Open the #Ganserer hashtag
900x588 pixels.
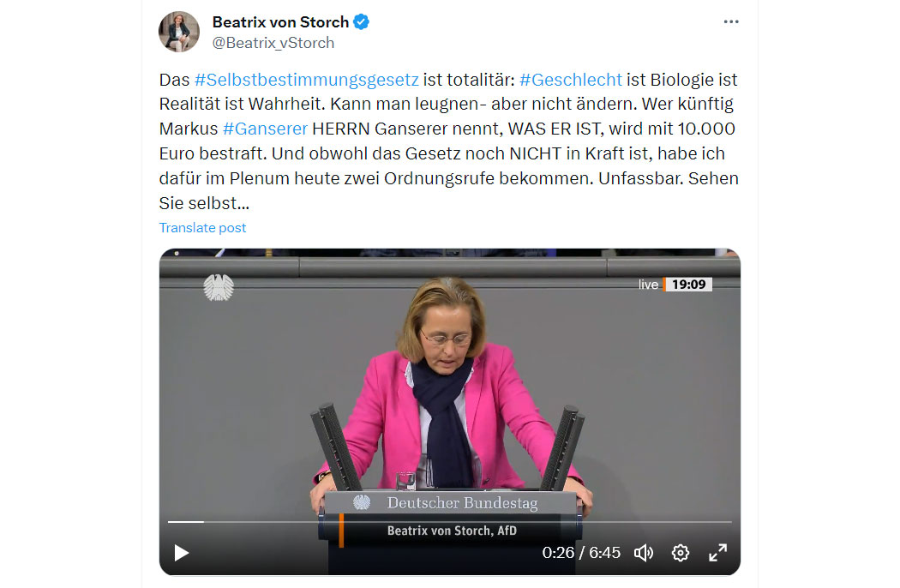(x=265, y=129)
